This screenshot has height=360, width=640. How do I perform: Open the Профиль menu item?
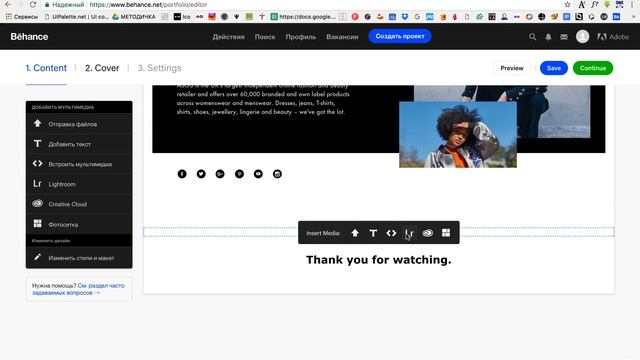pyautogui.click(x=301, y=37)
